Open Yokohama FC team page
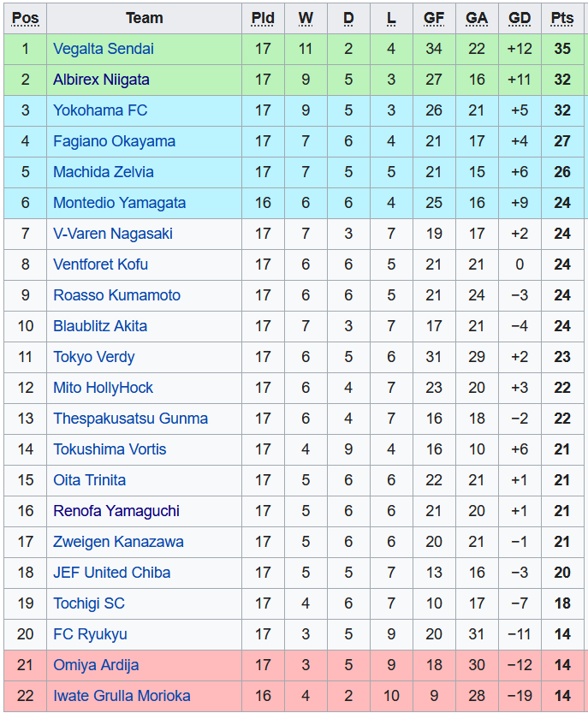The image size is (588, 713). 100,110
